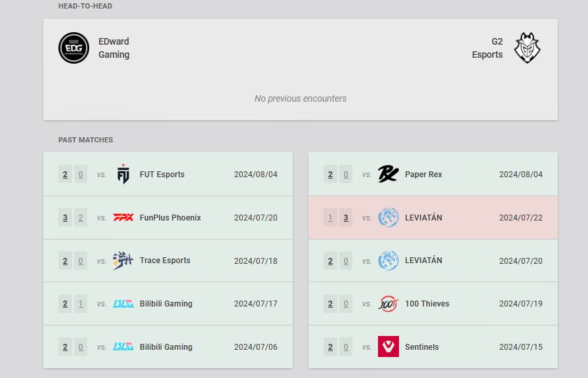588x378 pixels.
Task: Select Bilibili Gaming logo dated 2024/07/17
Action: coord(123,304)
